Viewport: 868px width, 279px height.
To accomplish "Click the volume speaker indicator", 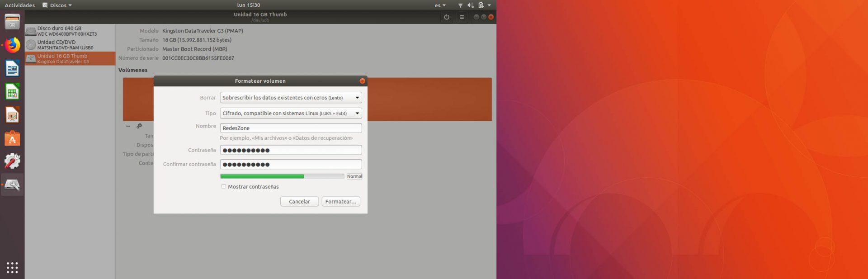I will (470, 5).
